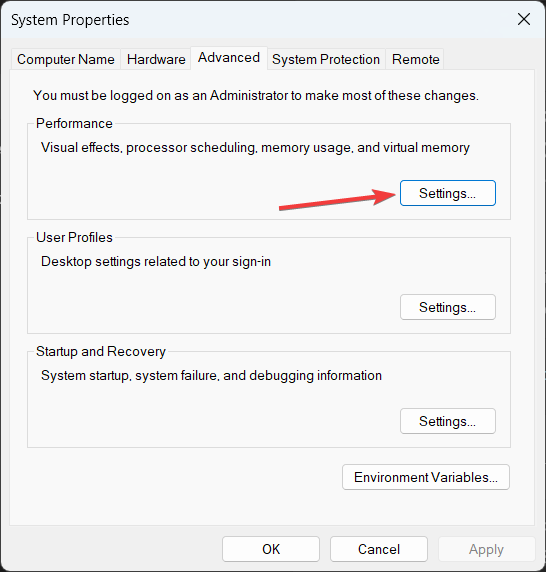Click the visual effects description text
Viewport: 546px width, 572px height.
pyautogui.click(x=255, y=148)
